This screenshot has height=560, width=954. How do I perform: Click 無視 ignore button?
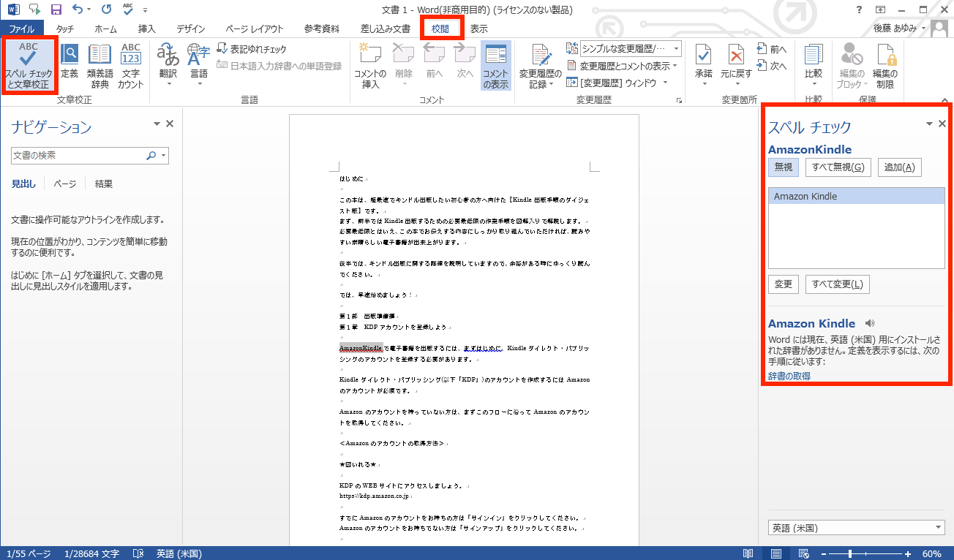(784, 167)
